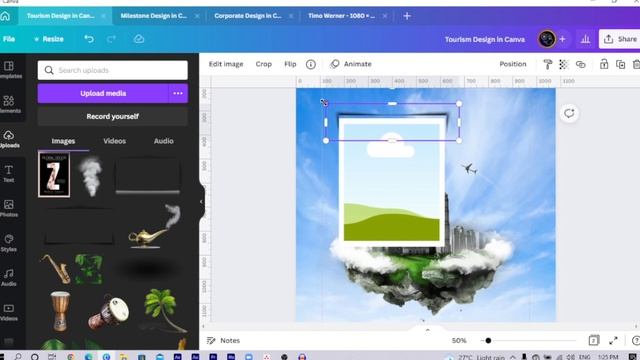The height and width of the screenshot is (360, 640).
Task: Click the Tourism Design in Canva title
Action: (x=484, y=40)
